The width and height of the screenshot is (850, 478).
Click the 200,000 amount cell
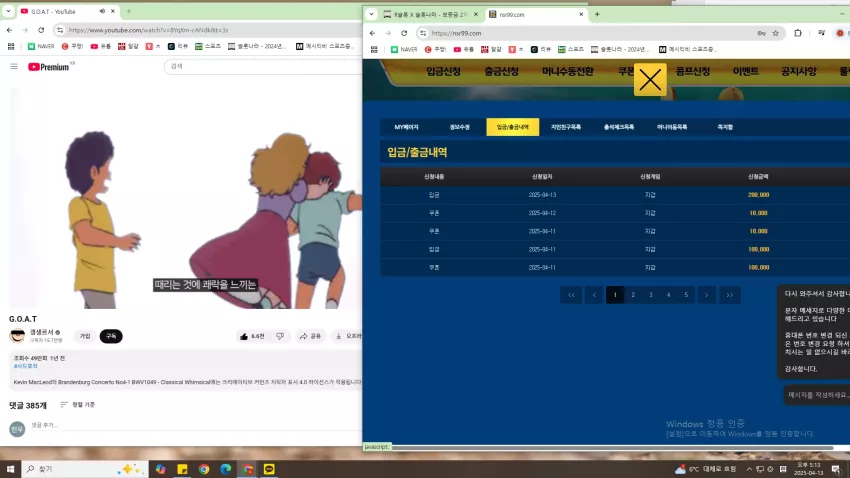(758, 195)
